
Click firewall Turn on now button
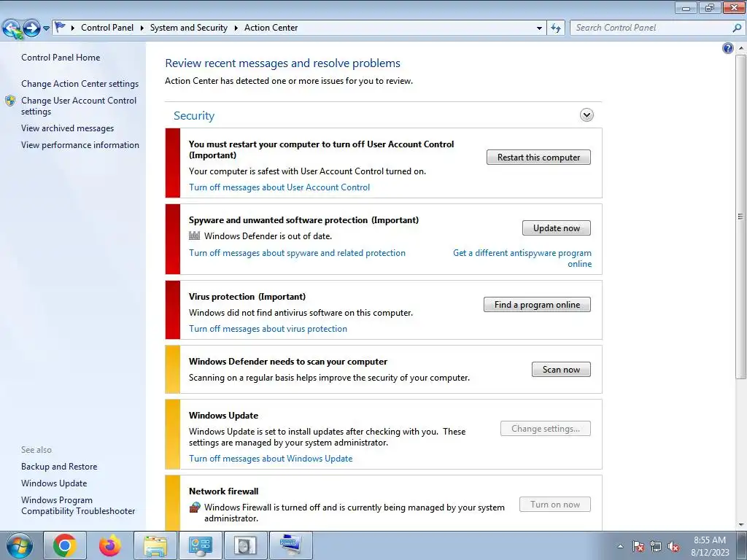[555, 505]
